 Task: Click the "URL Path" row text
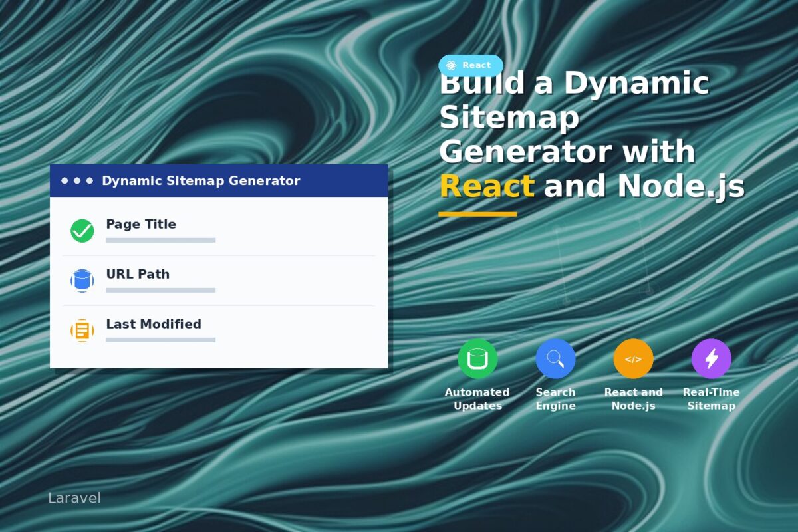pos(138,274)
